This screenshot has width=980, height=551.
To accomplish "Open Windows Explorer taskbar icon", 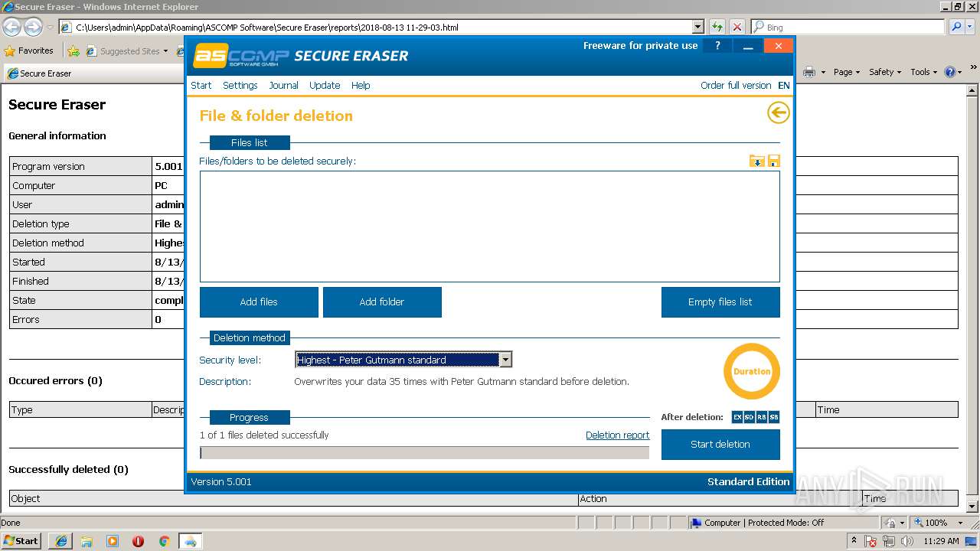I will (x=87, y=541).
